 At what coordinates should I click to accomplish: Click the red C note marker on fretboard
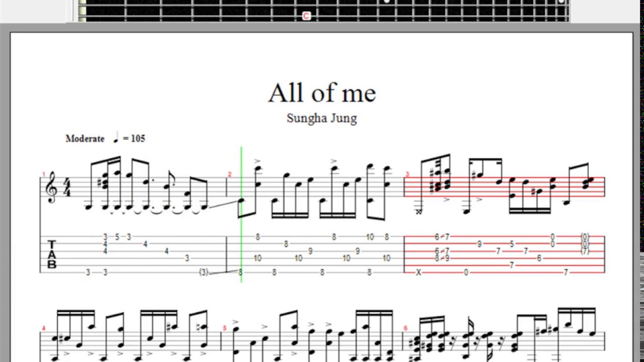point(306,17)
